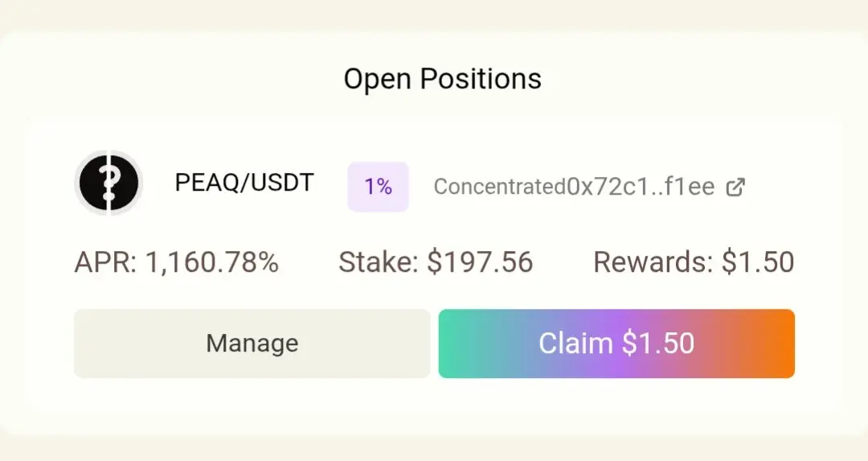This screenshot has width=868, height=461.
Task: Click the 1% fee tier badge
Action: coord(378,187)
